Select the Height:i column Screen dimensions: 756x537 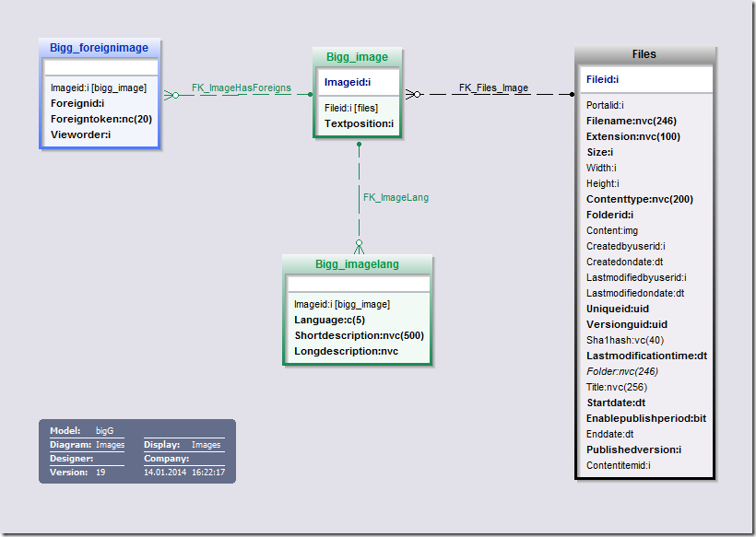pos(603,183)
